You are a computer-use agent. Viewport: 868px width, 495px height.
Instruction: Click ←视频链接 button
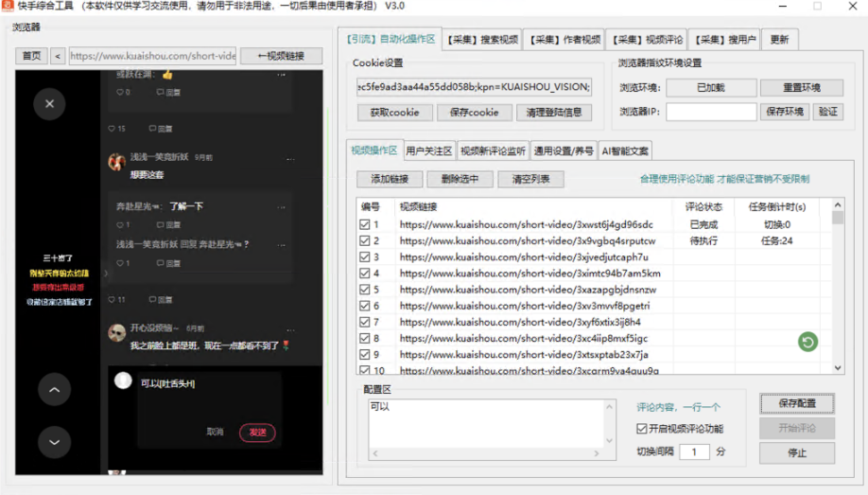point(281,56)
